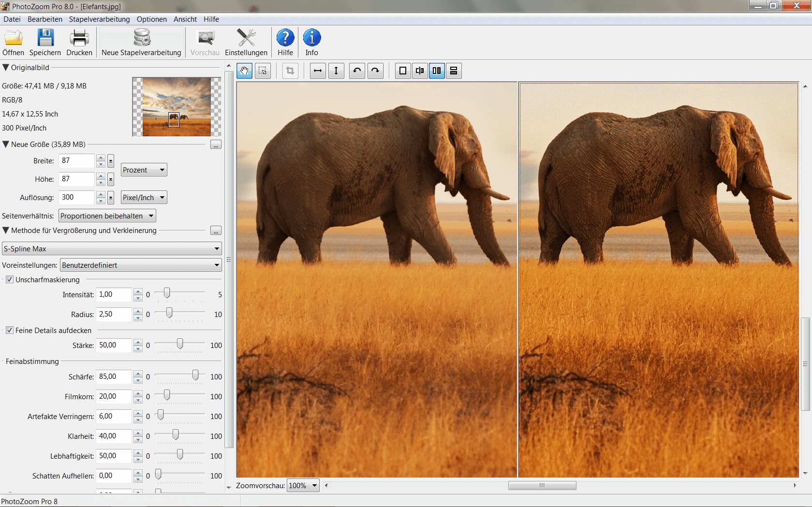812x507 pixels.
Task: Flip the image vertically
Action: (x=336, y=71)
